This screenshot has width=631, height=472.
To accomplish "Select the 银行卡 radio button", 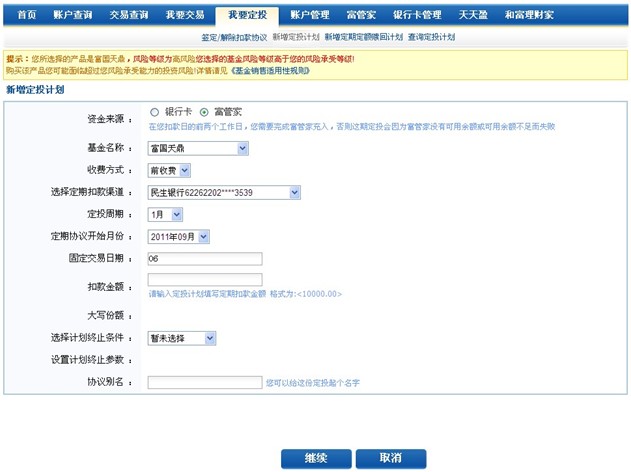I will [154, 112].
